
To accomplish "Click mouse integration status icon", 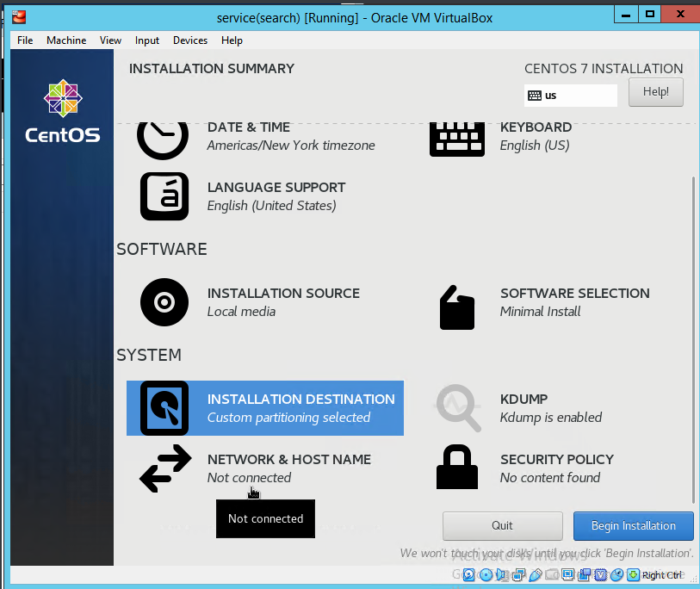I will pyautogui.click(x=617, y=574).
